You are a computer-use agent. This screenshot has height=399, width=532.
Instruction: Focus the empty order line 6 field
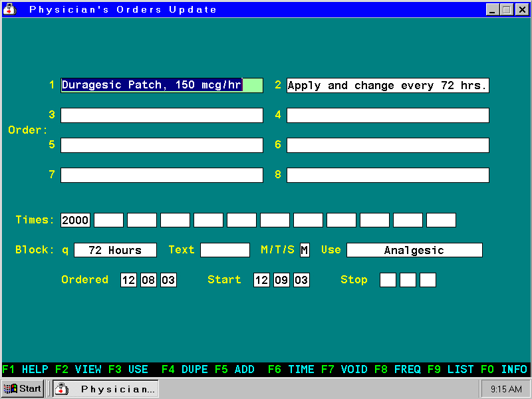[x=388, y=145]
